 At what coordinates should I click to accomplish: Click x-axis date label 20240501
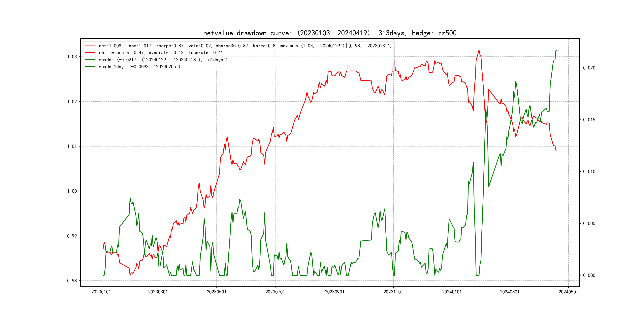(x=568, y=292)
